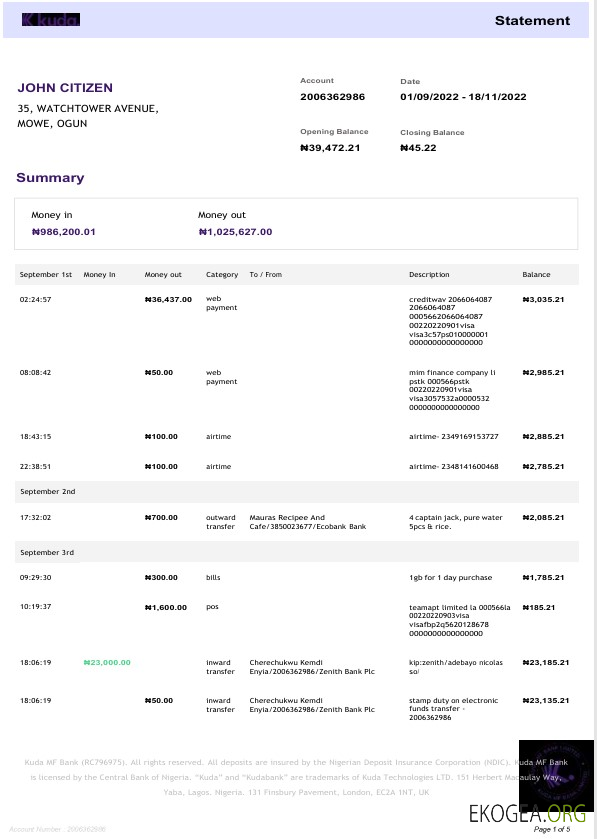Click balance value '₦2,785.21'

(543, 467)
